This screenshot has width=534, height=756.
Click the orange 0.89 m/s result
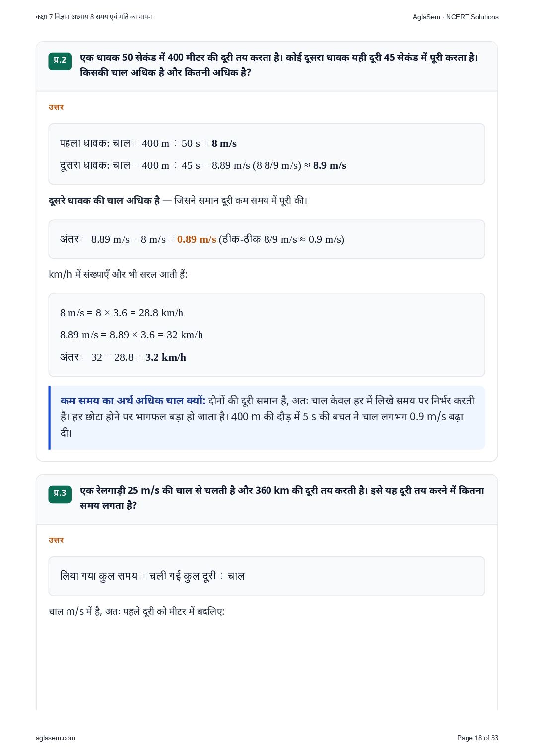coord(197,239)
